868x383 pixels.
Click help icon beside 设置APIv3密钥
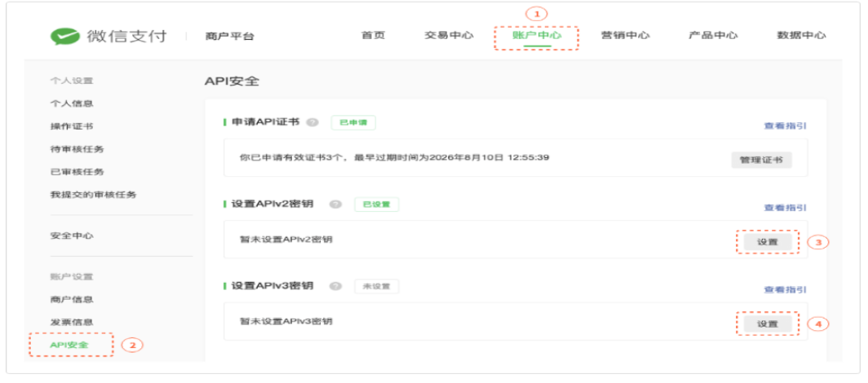point(335,286)
